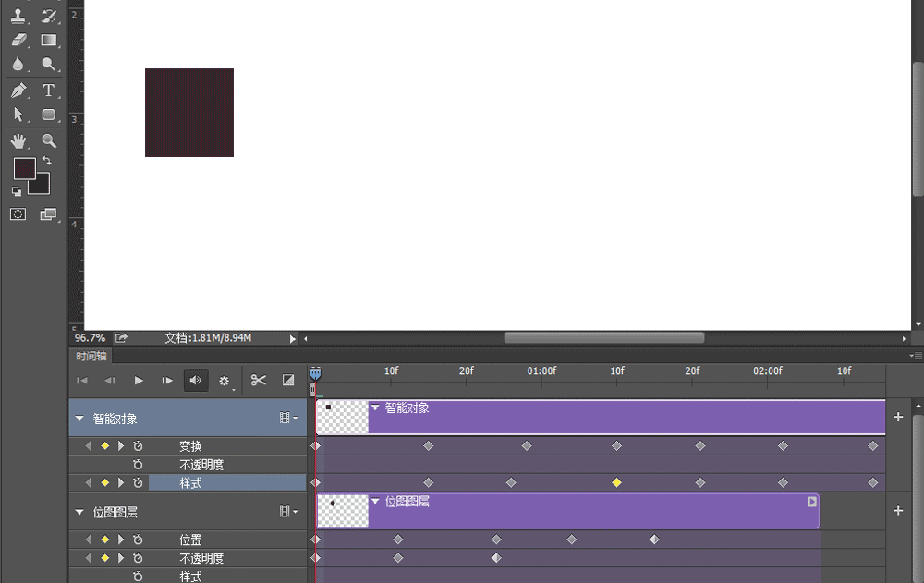The height and width of the screenshot is (583, 924).
Task: Switch to the 时间轴 panel tab
Action: 90,356
